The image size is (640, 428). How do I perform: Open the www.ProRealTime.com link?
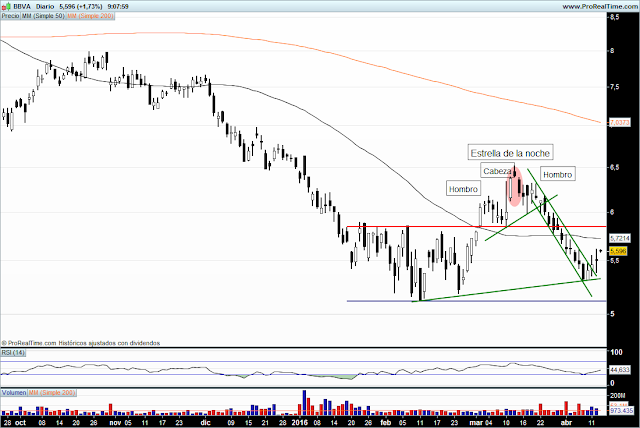coord(600,7)
